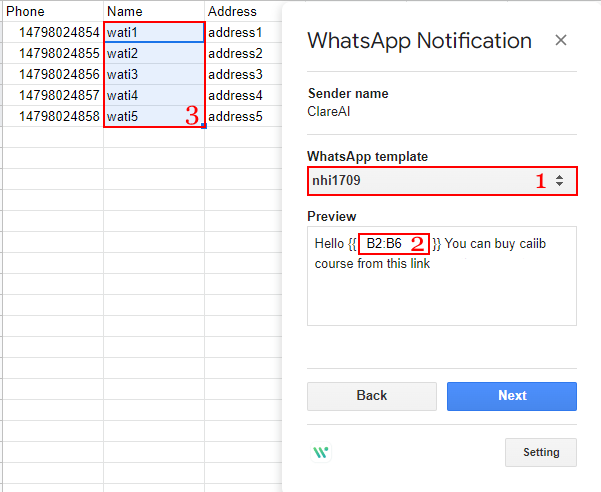Click the Back button
Screen dimensions: 601x492
[x=372, y=396]
